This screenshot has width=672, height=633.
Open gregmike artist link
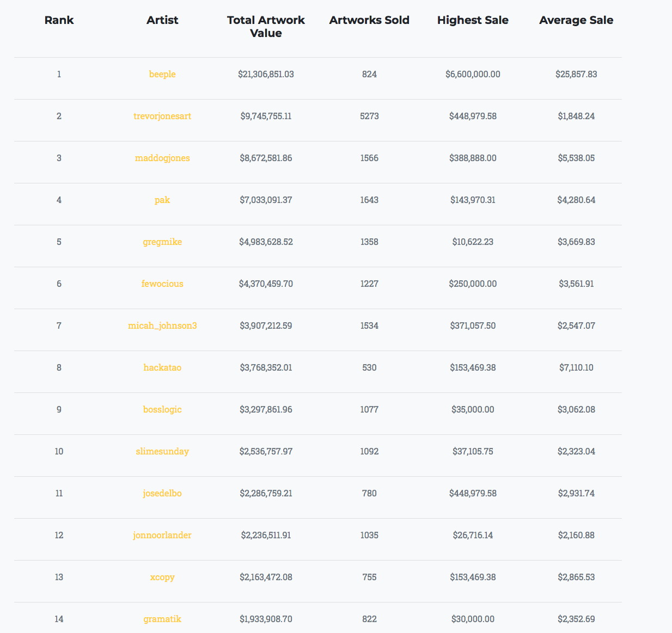pos(162,242)
